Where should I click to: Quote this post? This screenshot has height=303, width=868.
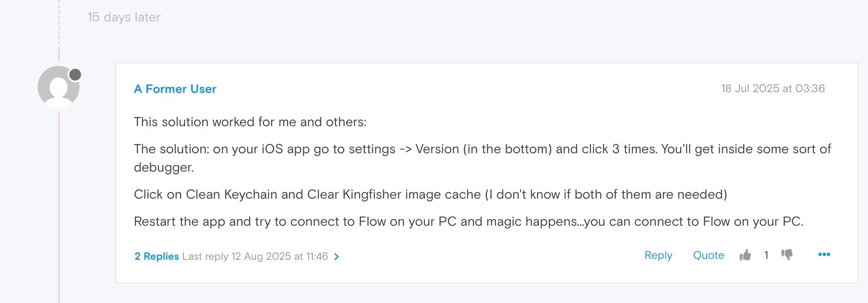(x=708, y=255)
